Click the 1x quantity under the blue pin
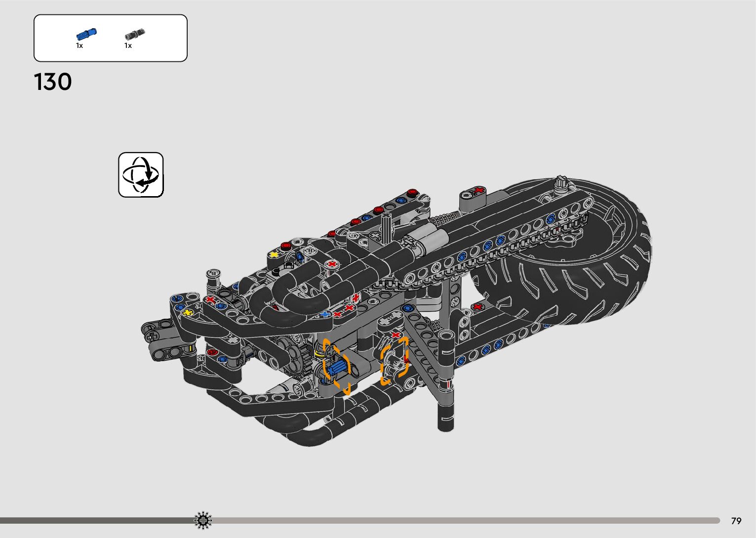The height and width of the screenshot is (538, 756). (80, 45)
